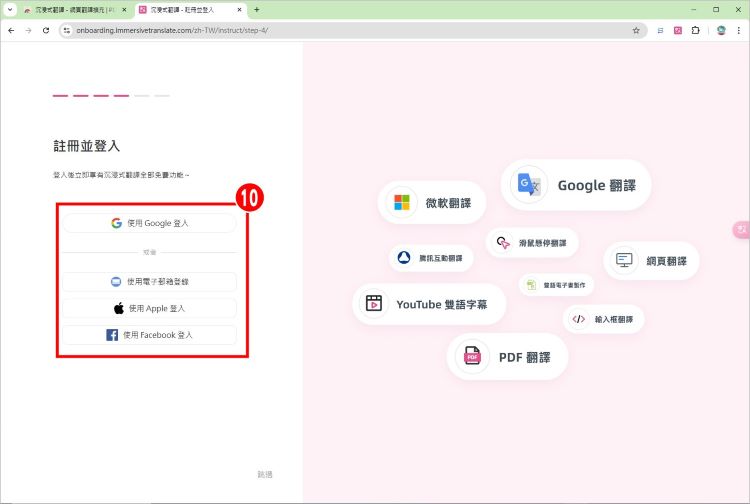Click the mouse-hover translate cursor icon

coord(503,243)
